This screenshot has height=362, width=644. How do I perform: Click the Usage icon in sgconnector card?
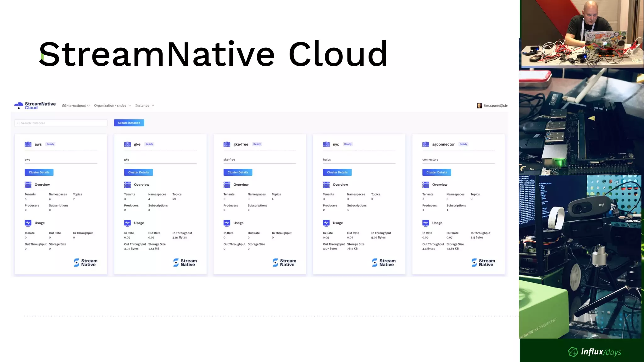point(425,223)
